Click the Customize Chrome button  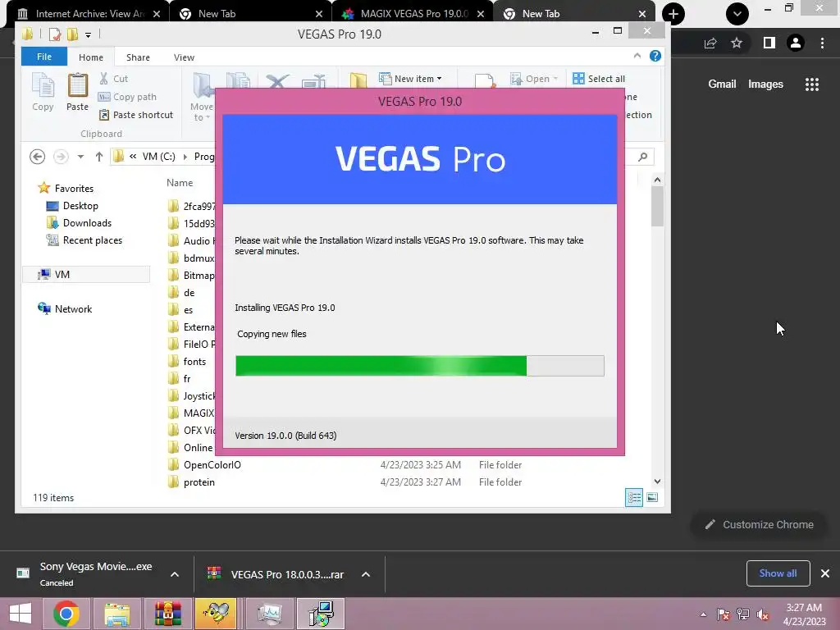coord(759,524)
